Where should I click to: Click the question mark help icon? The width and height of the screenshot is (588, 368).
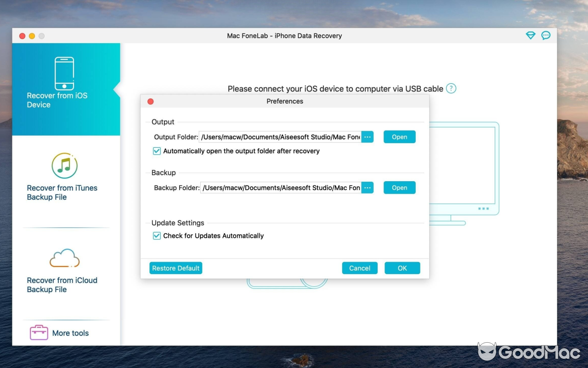(x=451, y=88)
